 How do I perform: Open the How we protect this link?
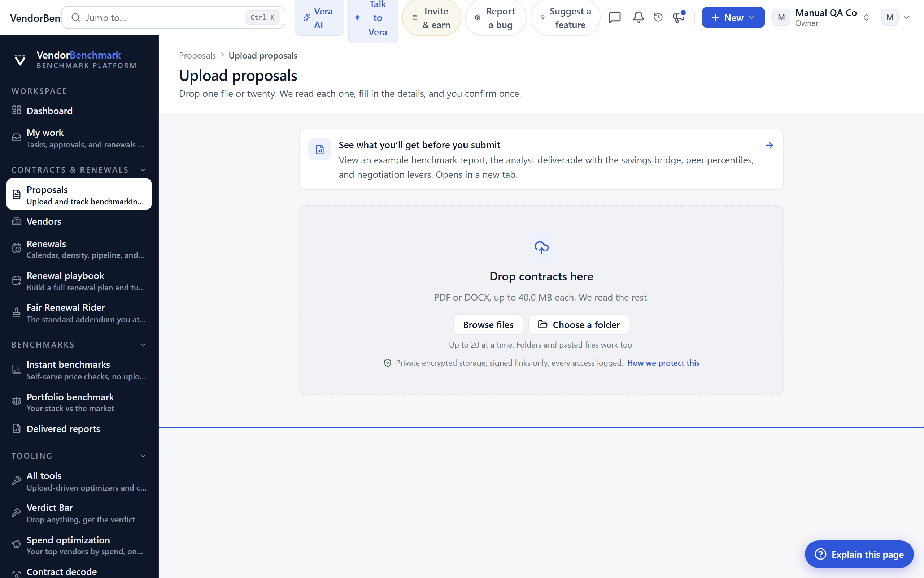tap(663, 363)
